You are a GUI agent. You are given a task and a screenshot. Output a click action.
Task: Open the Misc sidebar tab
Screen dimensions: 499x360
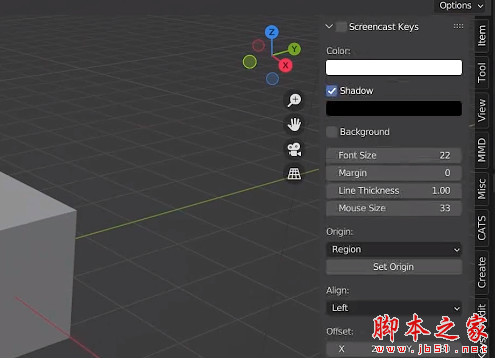(482, 189)
